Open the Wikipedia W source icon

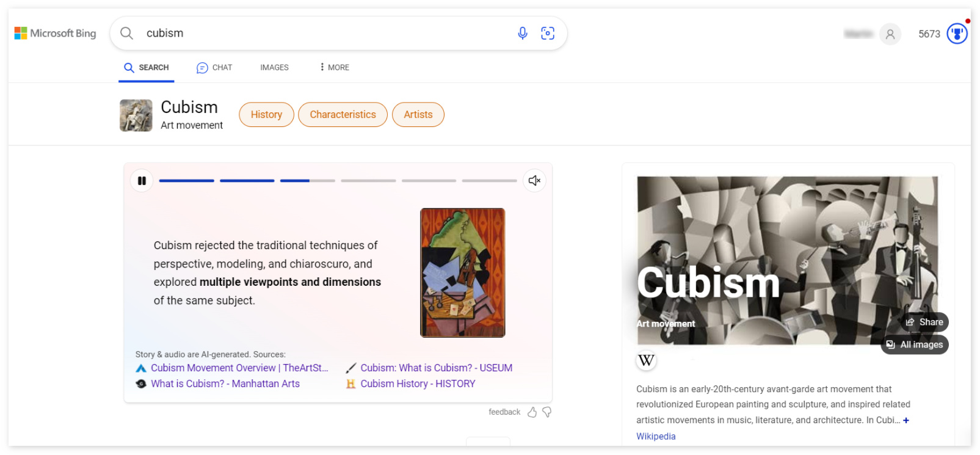[x=646, y=361]
